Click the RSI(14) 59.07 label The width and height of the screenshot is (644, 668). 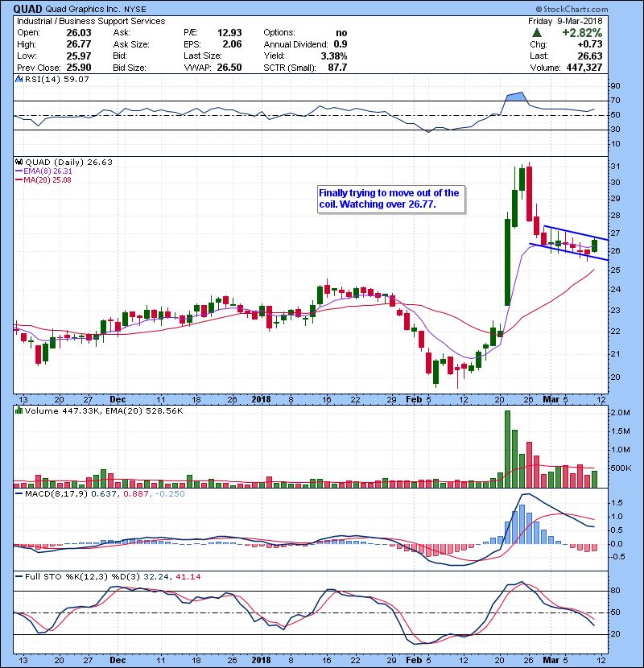[x=57, y=79]
